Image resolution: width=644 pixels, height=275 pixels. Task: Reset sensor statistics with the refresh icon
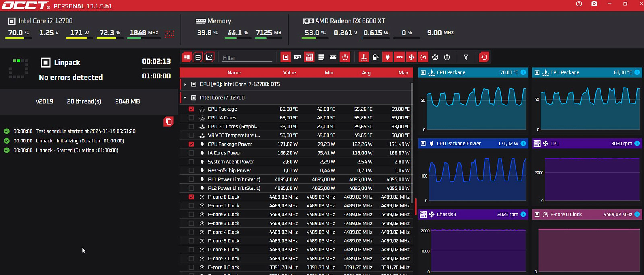coord(484,57)
